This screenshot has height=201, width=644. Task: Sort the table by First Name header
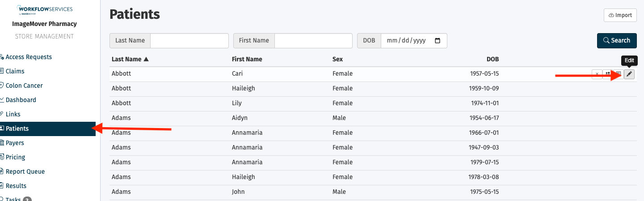[x=247, y=59]
